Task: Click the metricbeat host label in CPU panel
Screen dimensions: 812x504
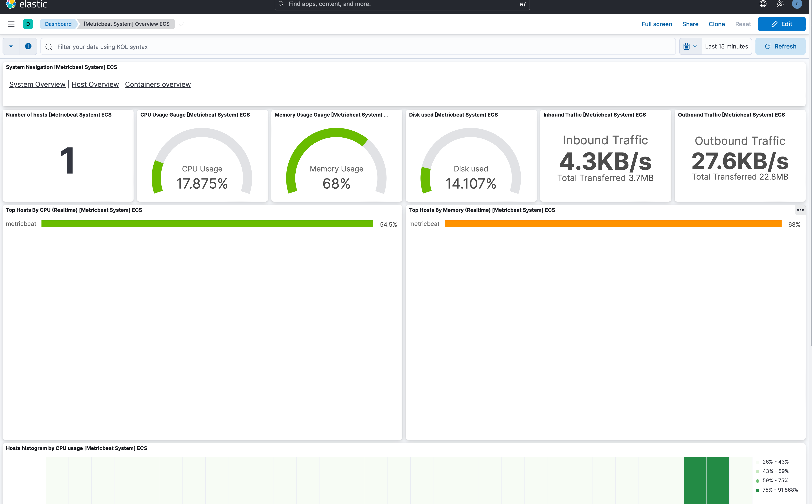Action: [x=21, y=224]
